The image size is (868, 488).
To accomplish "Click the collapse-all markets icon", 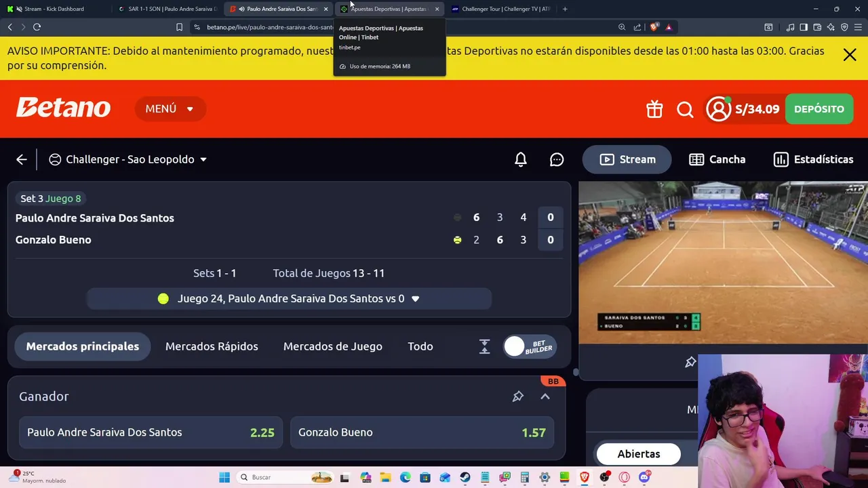I will pyautogui.click(x=484, y=346).
